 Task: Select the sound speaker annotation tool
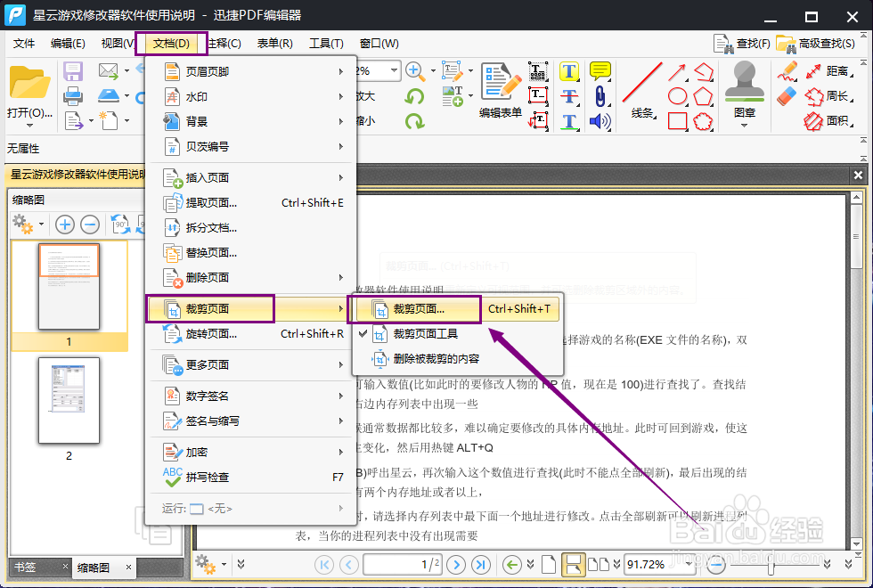600,121
